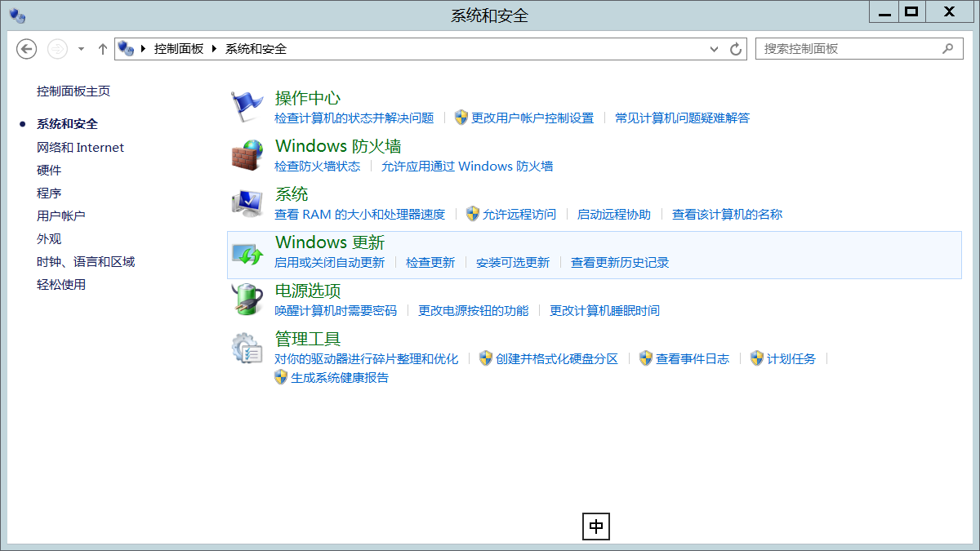The height and width of the screenshot is (551, 980).
Task: Open 时钟、语言和区域 category
Action: (x=86, y=262)
